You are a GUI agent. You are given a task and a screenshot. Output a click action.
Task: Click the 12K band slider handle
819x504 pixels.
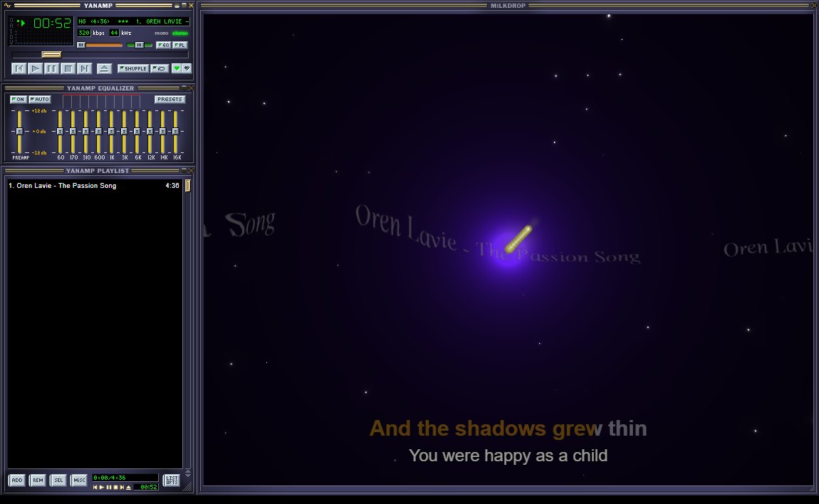pos(150,131)
